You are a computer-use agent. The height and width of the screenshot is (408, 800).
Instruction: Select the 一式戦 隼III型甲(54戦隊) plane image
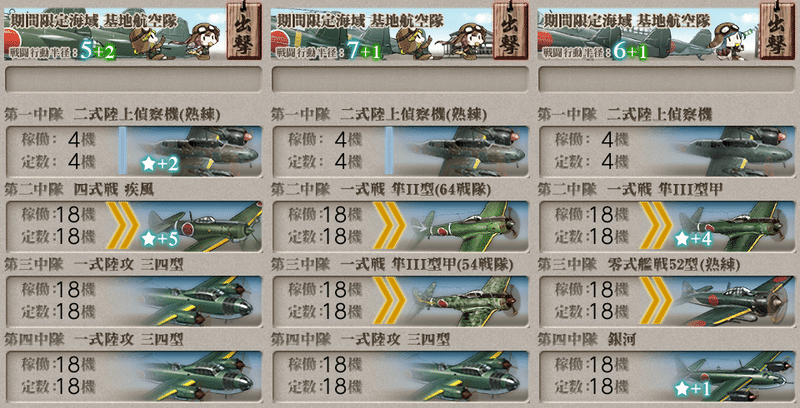coord(469,301)
